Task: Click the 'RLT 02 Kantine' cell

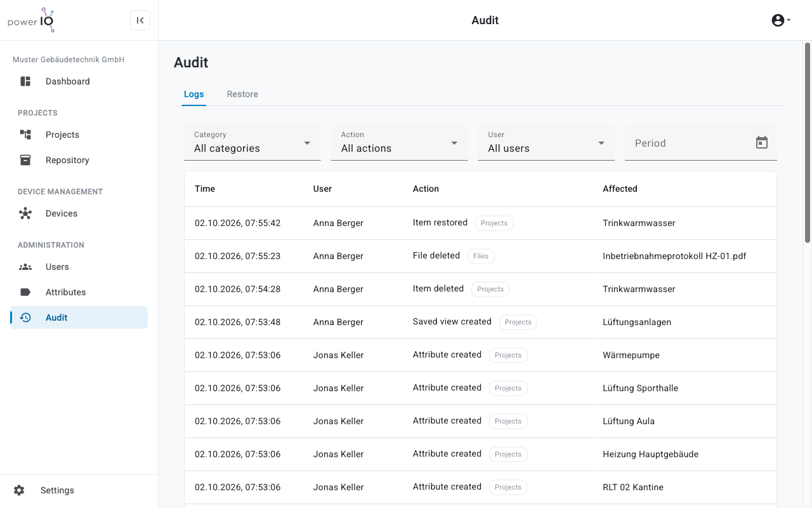Action: click(x=633, y=487)
